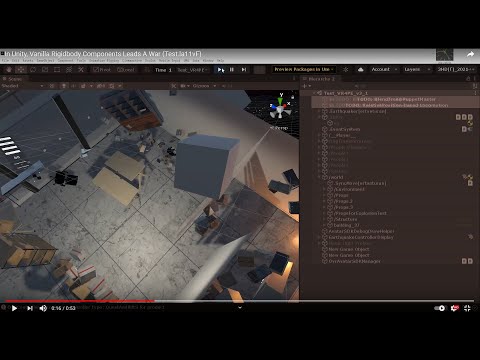This screenshot has height=360, width=480.
Task: Click the Unity editor Step button
Action: coord(244,69)
